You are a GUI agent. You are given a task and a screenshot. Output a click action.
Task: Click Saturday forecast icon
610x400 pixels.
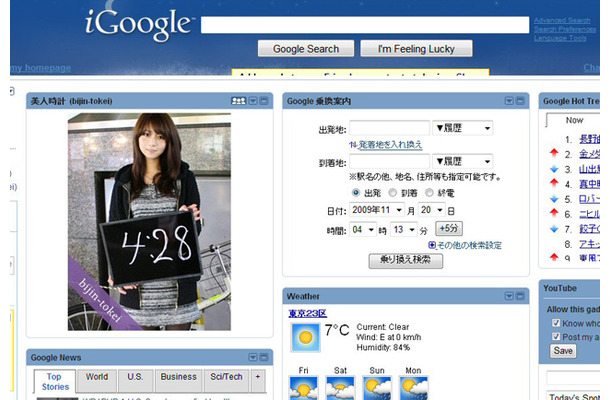pyautogui.click(x=340, y=388)
